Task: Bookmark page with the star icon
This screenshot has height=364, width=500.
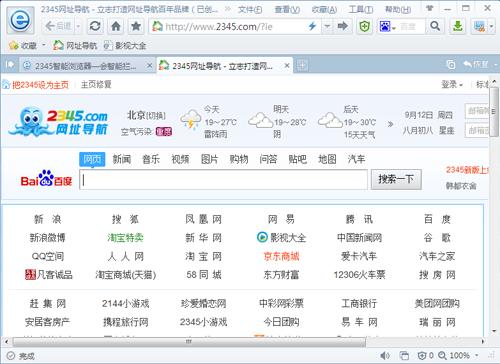Action: tap(136, 26)
